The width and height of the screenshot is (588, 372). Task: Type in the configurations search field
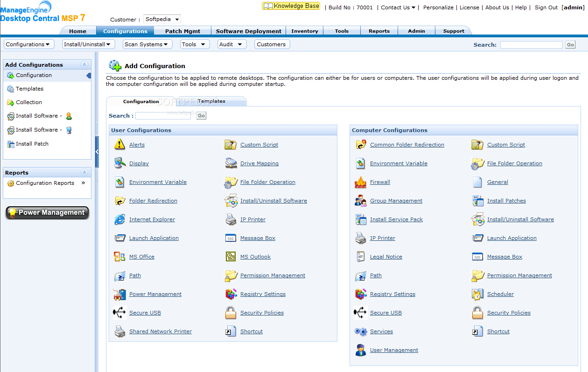point(163,115)
